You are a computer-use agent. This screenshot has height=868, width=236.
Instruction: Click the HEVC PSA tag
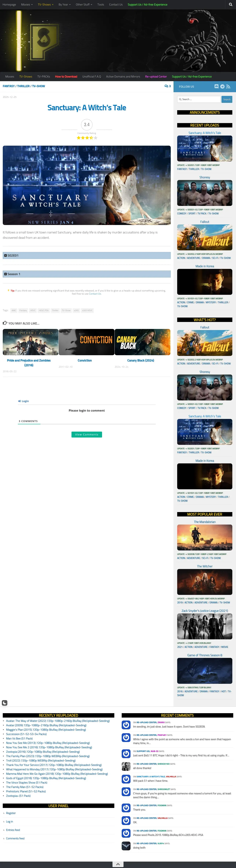[44, 311]
